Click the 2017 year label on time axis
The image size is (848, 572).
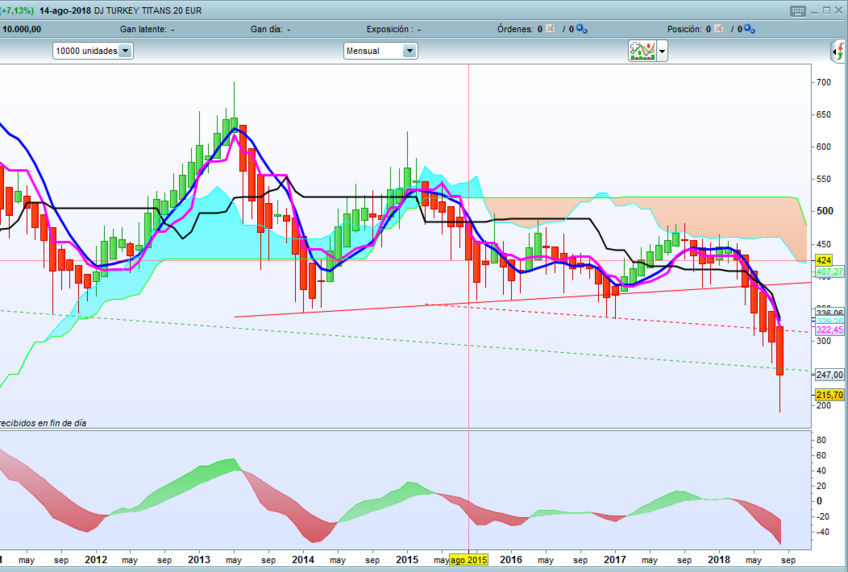tap(614, 560)
